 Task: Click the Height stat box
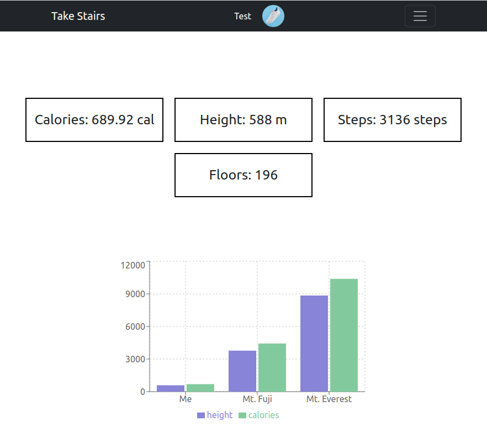tap(243, 119)
